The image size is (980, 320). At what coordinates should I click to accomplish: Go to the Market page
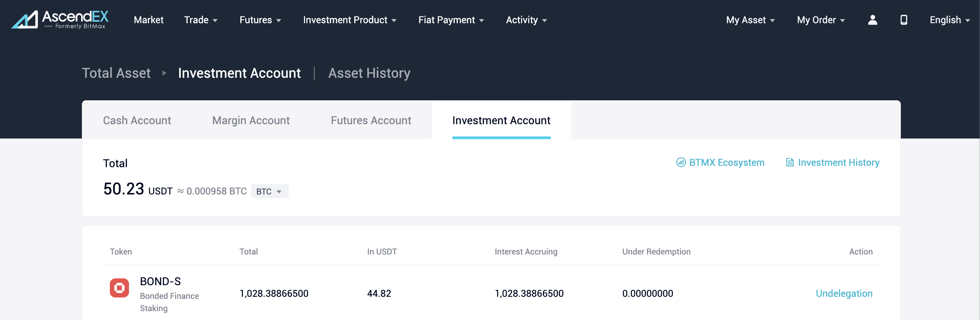pyautogui.click(x=148, y=20)
